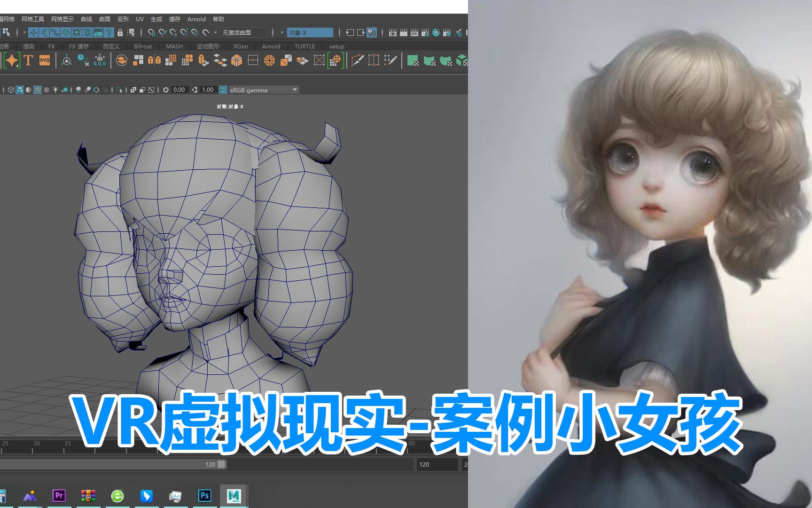Toggle wireframe display mode icon
The height and width of the screenshot is (508, 812).
[x=12, y=89]
